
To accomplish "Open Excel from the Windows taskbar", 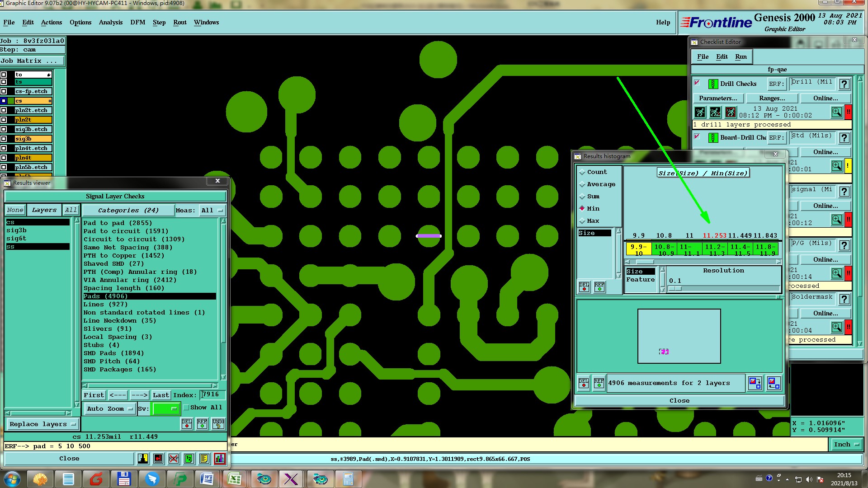I will coord(234,479).
